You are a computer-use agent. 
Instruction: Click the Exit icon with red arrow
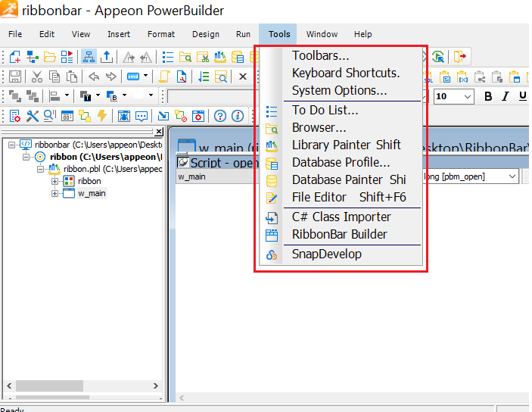coord(460,56)
